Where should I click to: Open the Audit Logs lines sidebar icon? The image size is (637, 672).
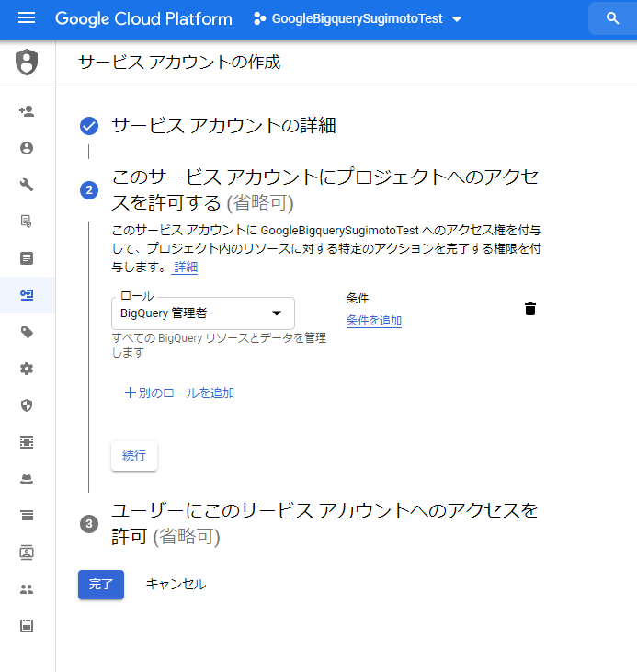[x=27, y=516]
